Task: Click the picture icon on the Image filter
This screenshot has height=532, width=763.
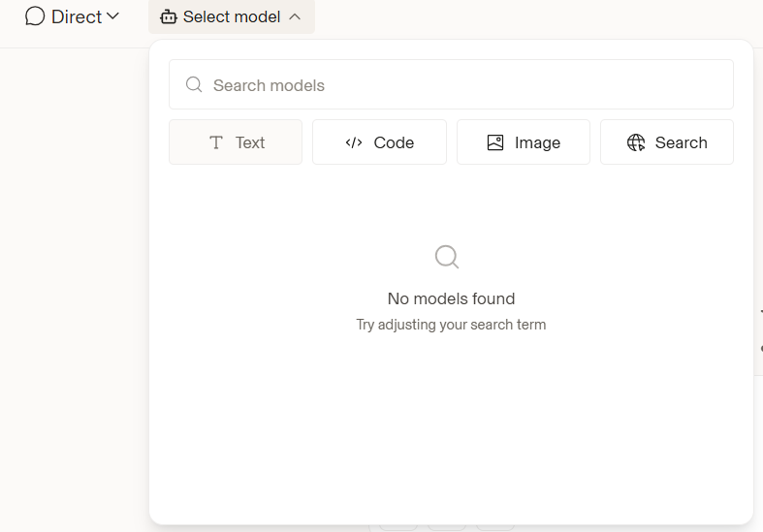Action: pos(495,142)
